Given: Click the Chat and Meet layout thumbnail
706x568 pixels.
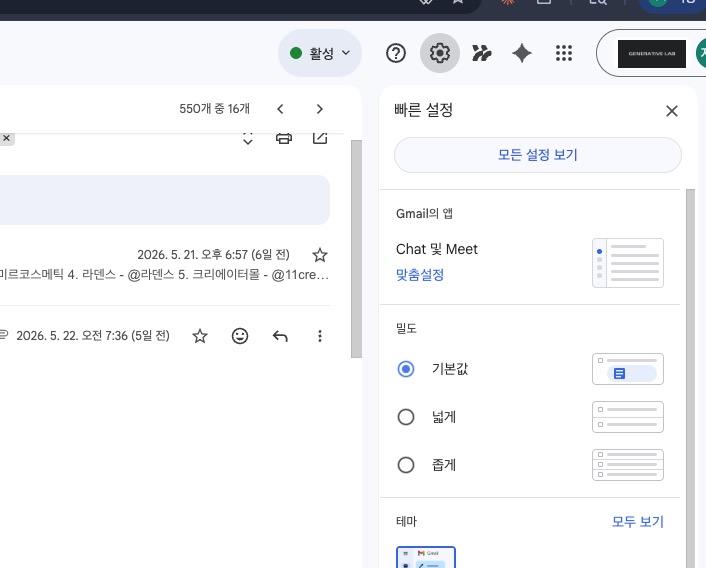Looking at the screenshot, I should coord(628,263).
